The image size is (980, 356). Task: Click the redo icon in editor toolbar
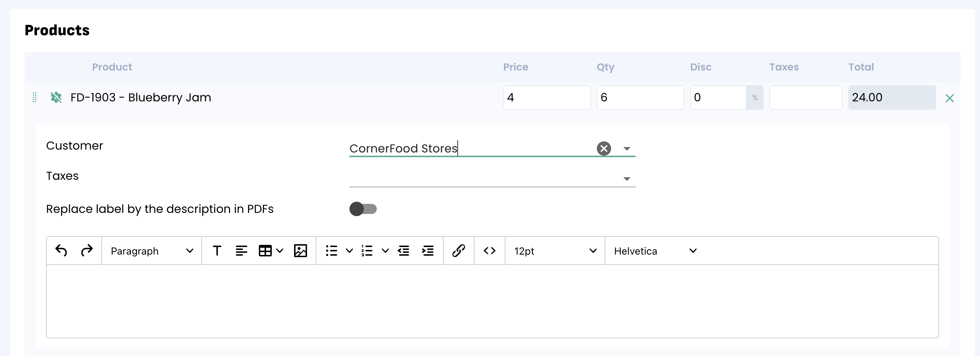[87, 251]
